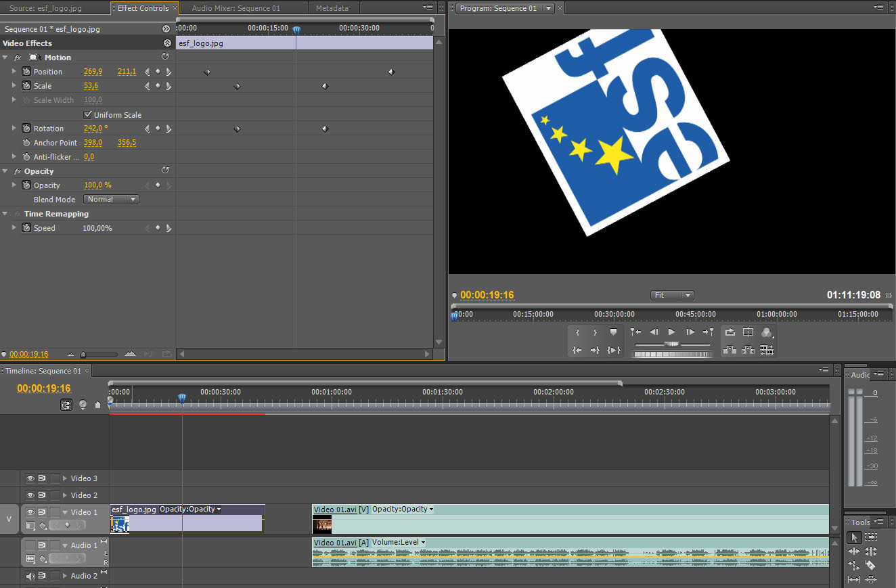Step back one frame in Program monitor
This screenshot has width=896, height=588.
(x=654, y=332)
